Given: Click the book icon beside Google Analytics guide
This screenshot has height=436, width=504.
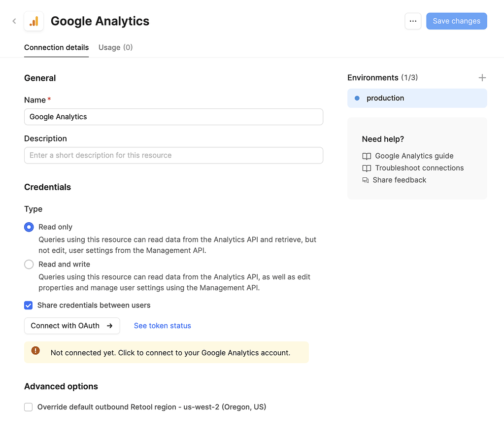Looking at the screenshot, I should tap(366, 156).
